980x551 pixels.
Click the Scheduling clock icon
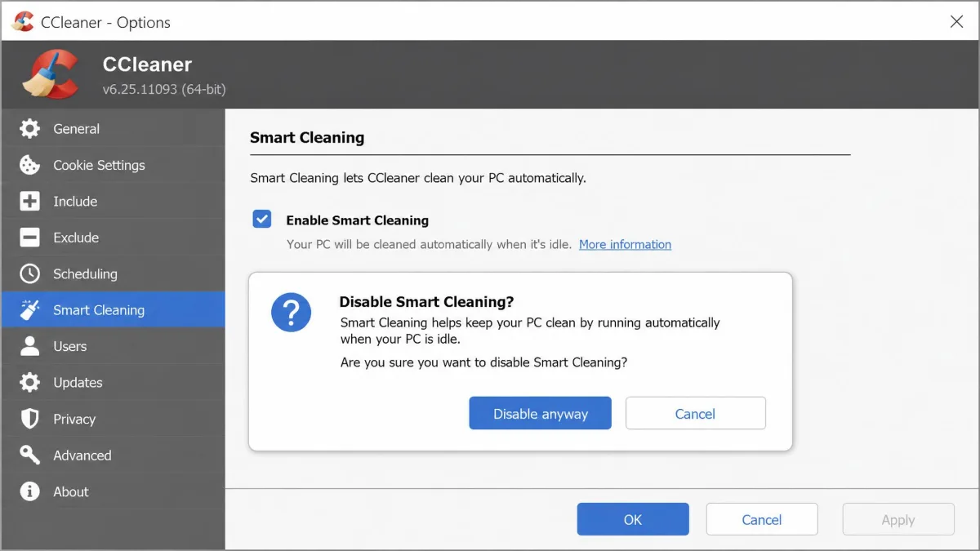(x=30, y=274)
